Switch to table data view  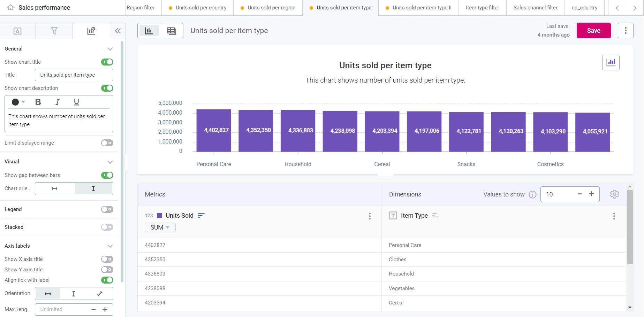click(172, 31)
